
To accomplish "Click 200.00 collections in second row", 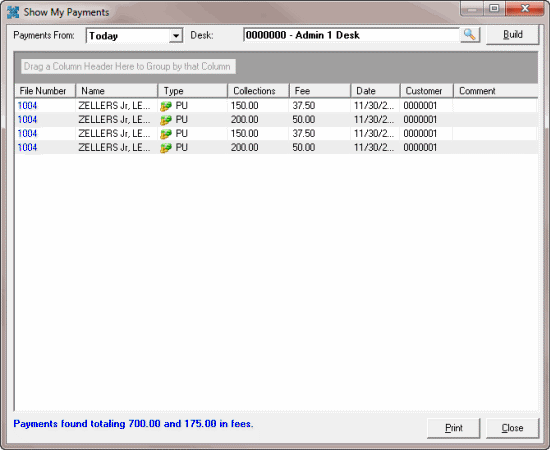I will click(x=244, y=120).
